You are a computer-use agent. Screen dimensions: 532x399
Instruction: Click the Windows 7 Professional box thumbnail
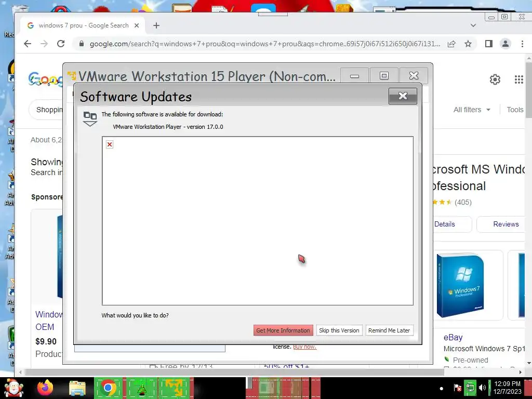click(x=460, y=285)
